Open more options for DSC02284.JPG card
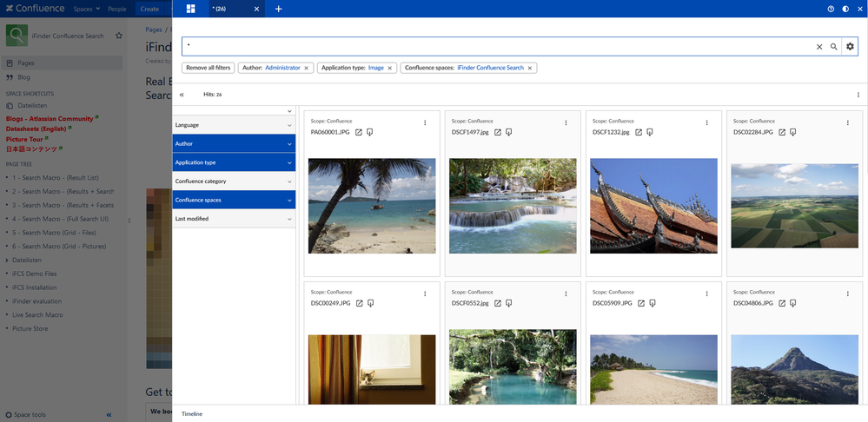 (847, 122)
